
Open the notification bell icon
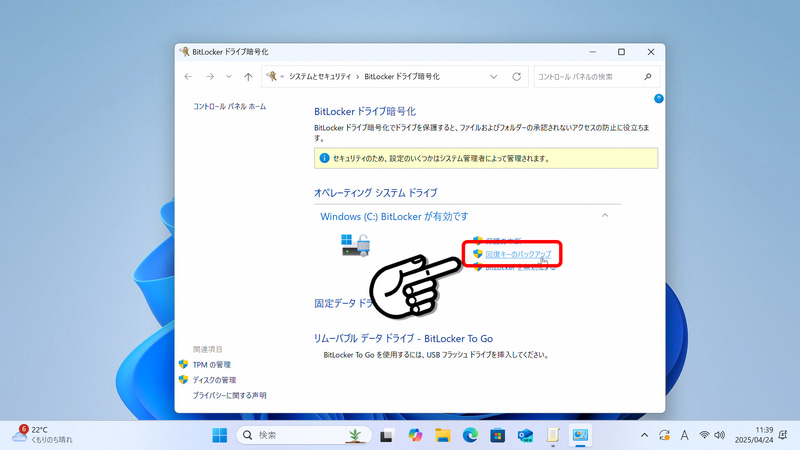click(783, 435)
